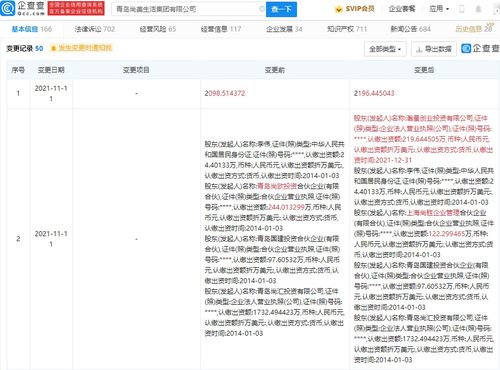Click row 2 date 2021-11-11

coord(51,239)
